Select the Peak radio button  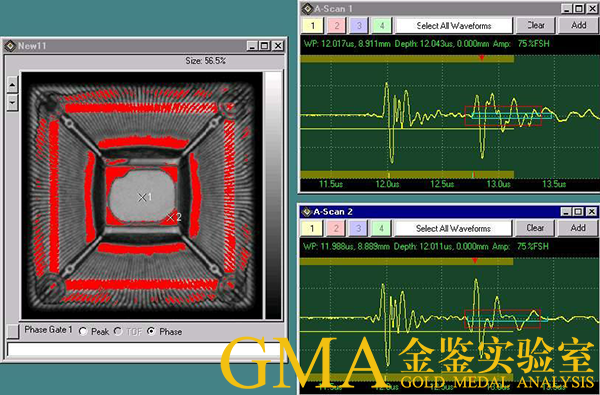(x=83, y=331)
